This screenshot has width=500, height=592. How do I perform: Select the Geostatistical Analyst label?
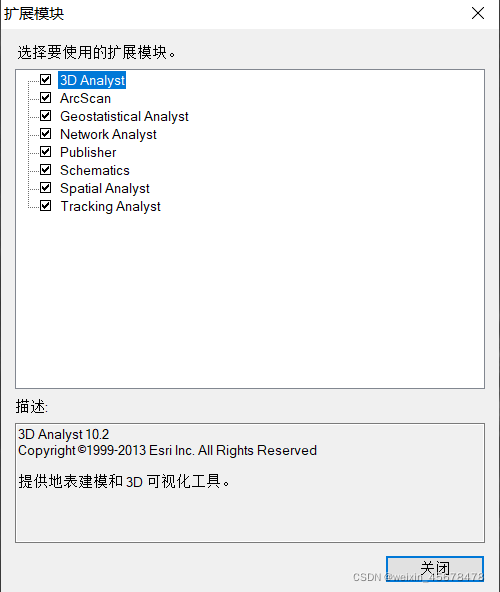point(124,116)
